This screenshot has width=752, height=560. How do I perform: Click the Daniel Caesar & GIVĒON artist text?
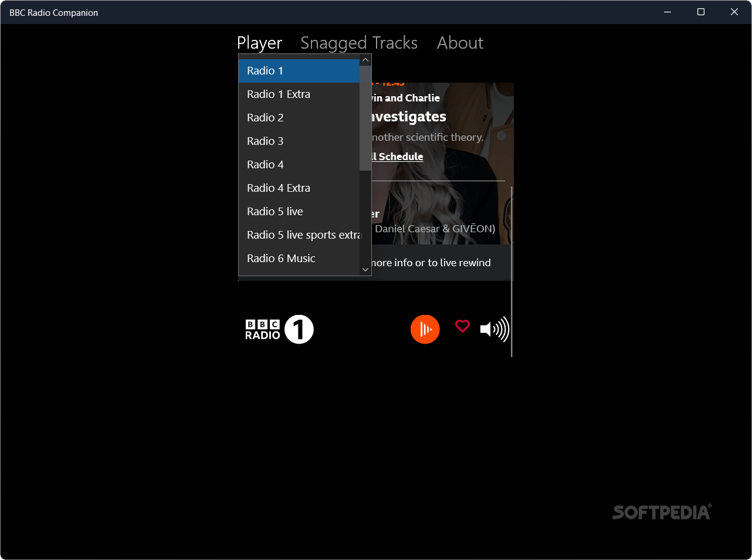[435, 229]
